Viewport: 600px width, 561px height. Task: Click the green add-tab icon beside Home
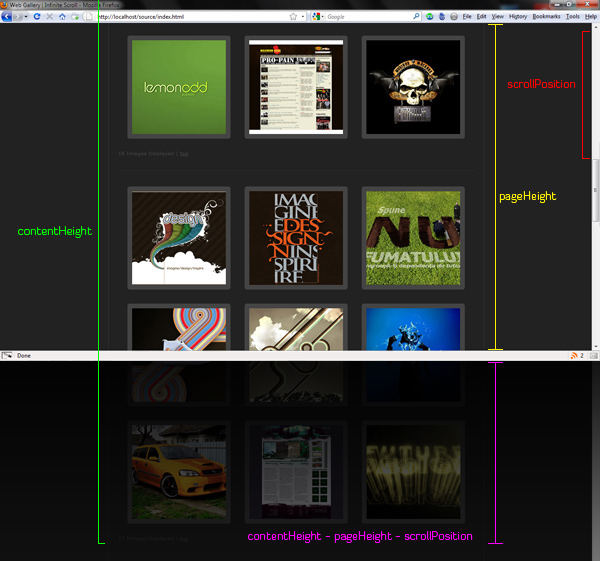click(x=75, y=16)
